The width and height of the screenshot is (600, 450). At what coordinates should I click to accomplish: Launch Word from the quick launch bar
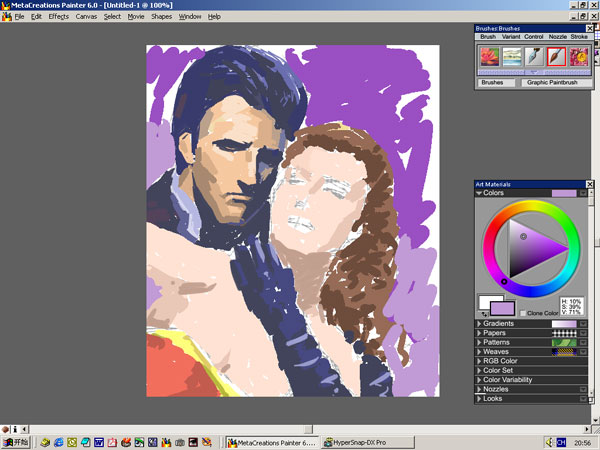click(x=99, y=443)
